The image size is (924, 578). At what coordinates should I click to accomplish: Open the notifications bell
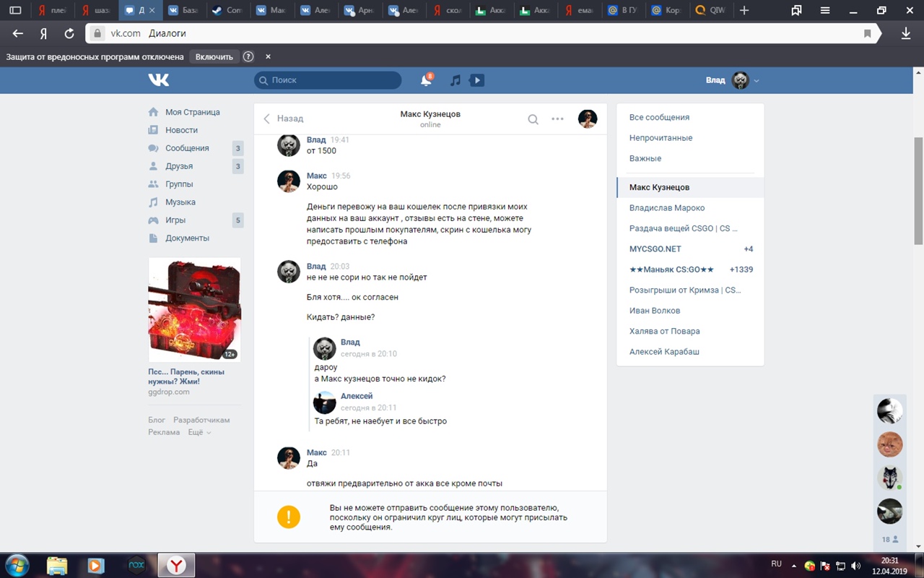point(426,80)
